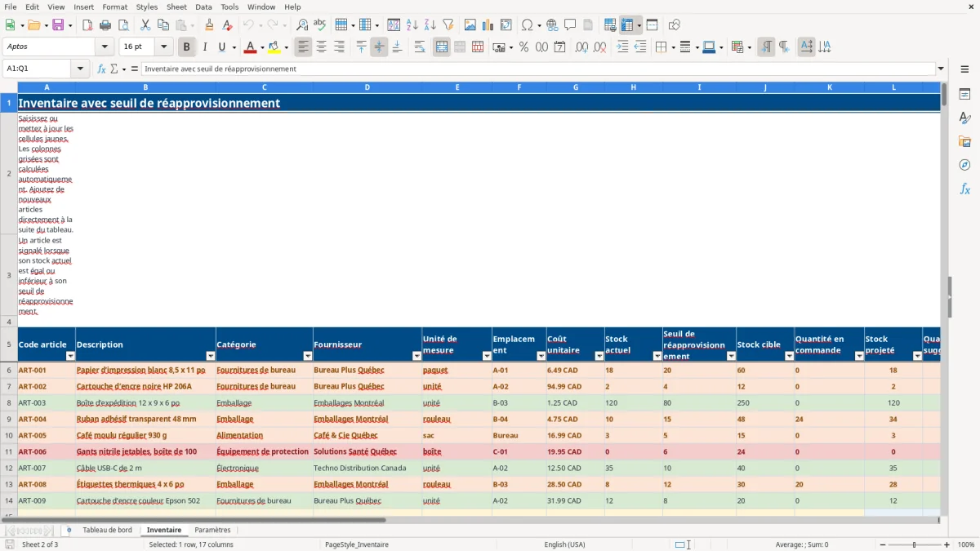
Task: Switch to Tableau de bord sheet tab
Action: tap(107, 530)
